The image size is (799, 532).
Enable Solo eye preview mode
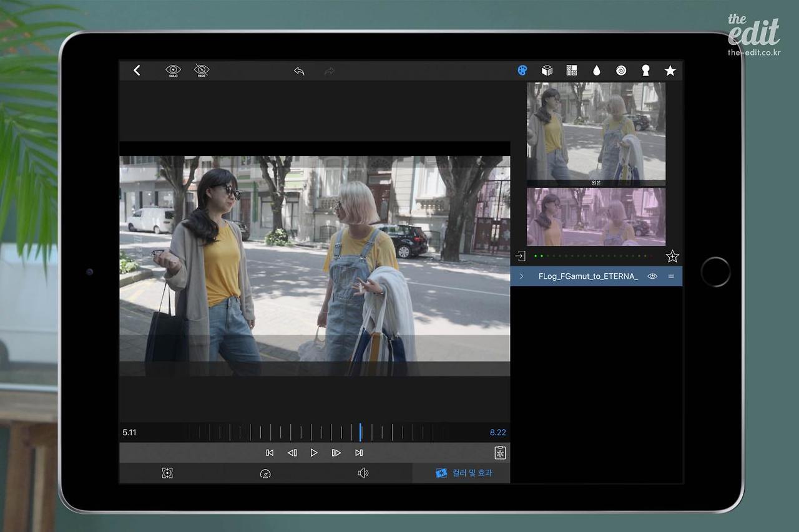point(173,70)
